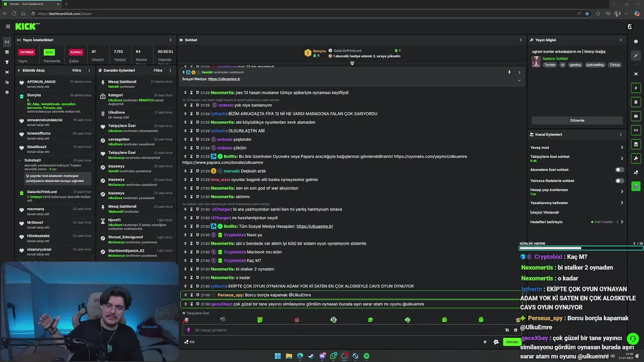Click the pencil edit icon in right sidebar

click(636, 56)
